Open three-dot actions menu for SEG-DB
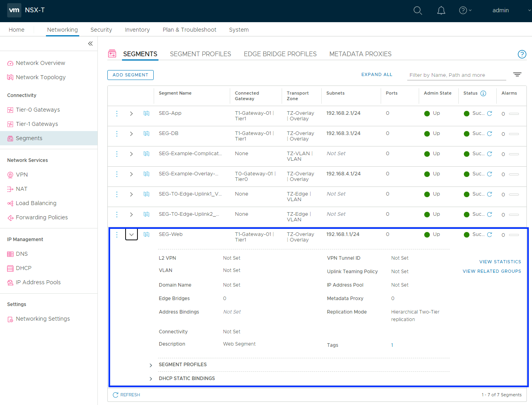Image resolution: width=532 pixels, height=405 pixels. pyautogui.click(x=117, y=134)
